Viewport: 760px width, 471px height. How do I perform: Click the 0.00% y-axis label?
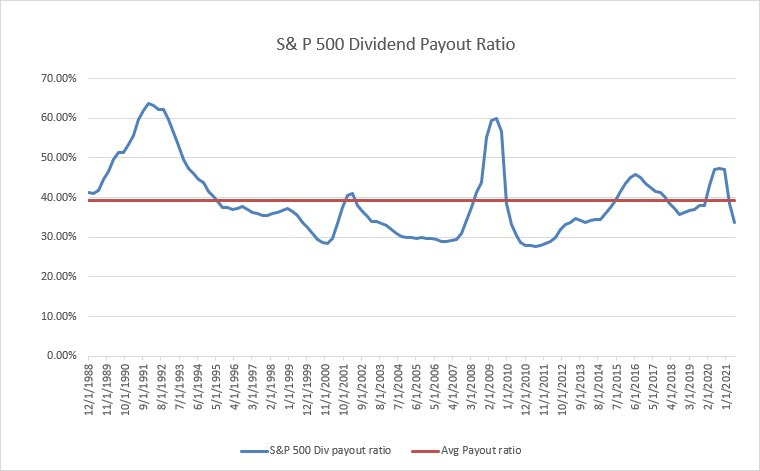(62, 356)
